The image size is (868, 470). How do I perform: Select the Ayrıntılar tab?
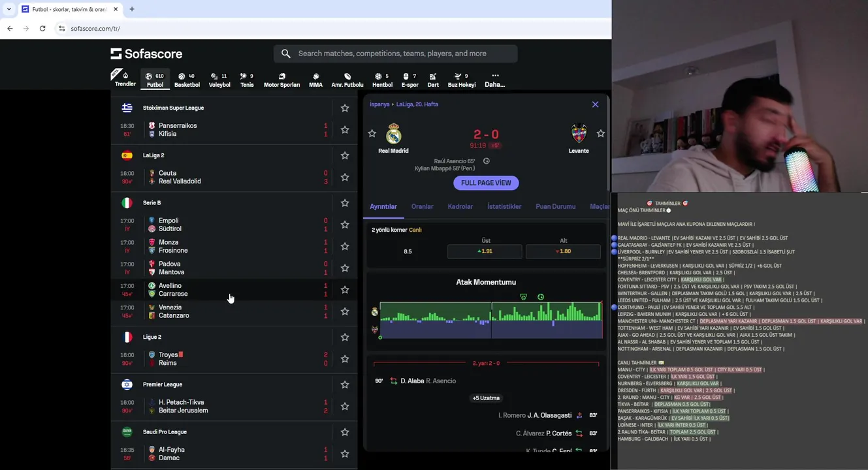coord(383,206)
